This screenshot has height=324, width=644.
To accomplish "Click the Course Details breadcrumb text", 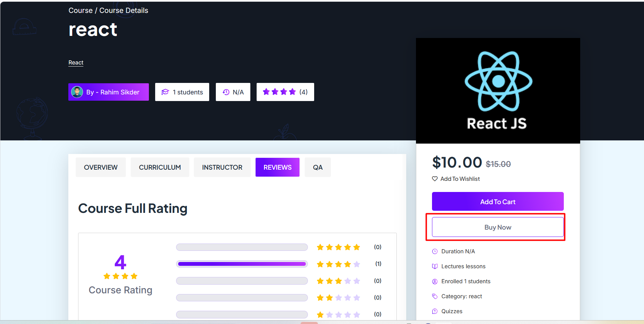I will [124, 10].
